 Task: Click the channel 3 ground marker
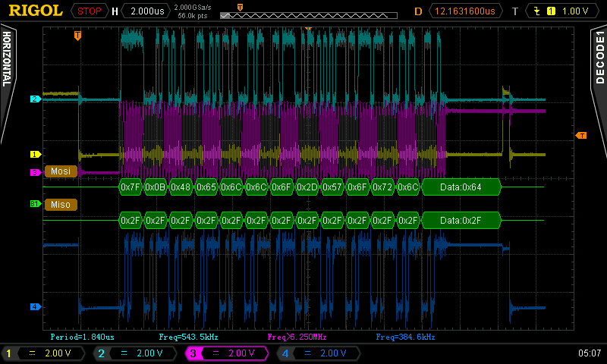pos(35,172)
